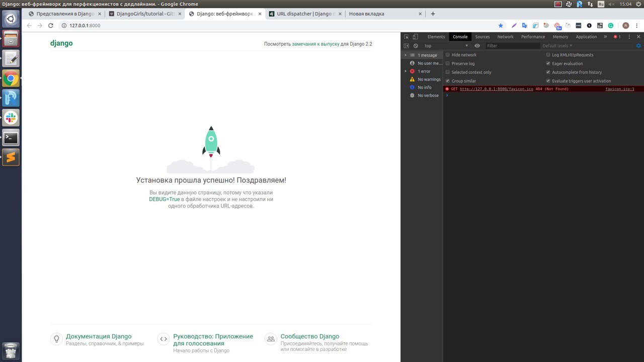644x362 pixels.
Task: Uncheck Group similar checkbox
Action: coord(448,81)
